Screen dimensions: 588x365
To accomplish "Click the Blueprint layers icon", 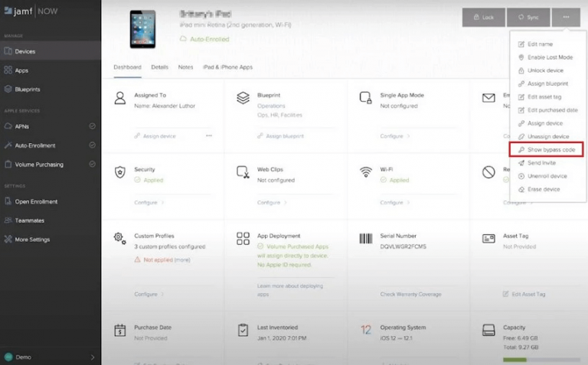I will 243,99.
